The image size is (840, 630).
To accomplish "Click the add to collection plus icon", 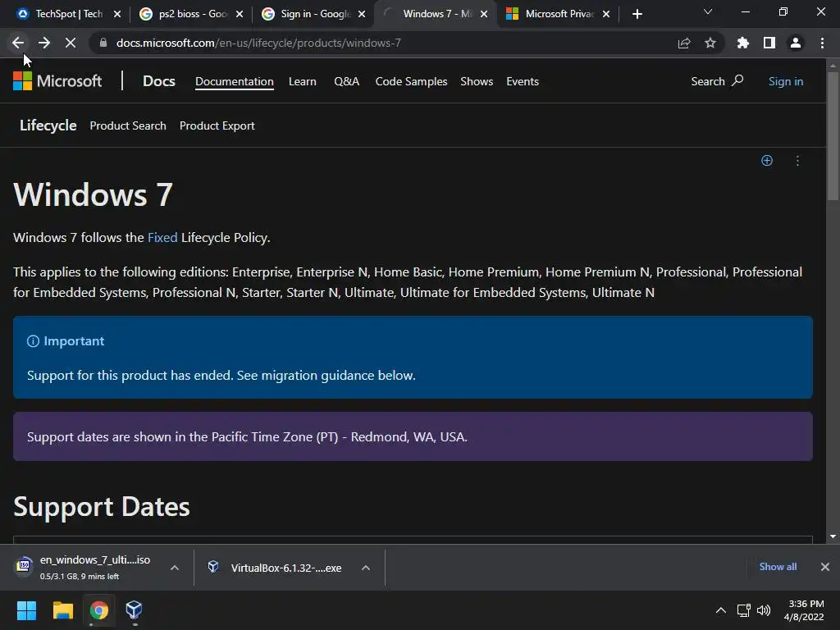I will click(x=767, y=161).
